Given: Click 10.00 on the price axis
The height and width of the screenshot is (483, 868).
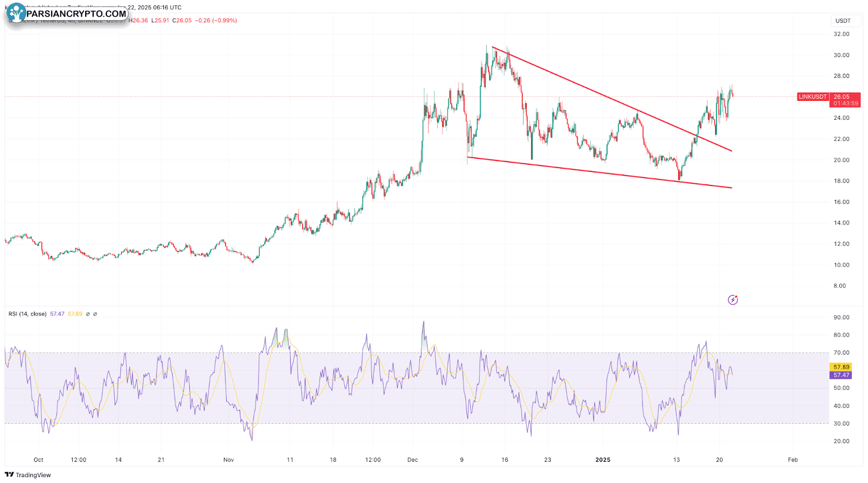Looking at the screenshot, I should pyautogui.click(x=841, y=265).
